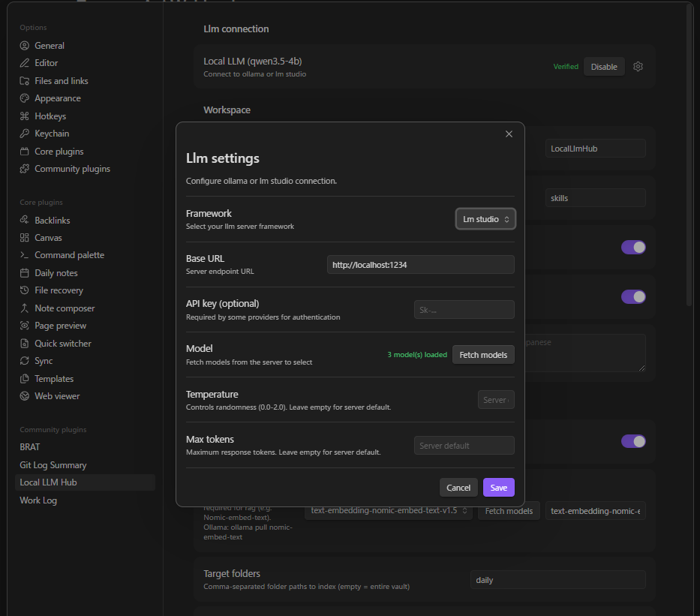Click the Editor pencil icon
The width and height of the screenshot is (700, 616).
[25, 63]
